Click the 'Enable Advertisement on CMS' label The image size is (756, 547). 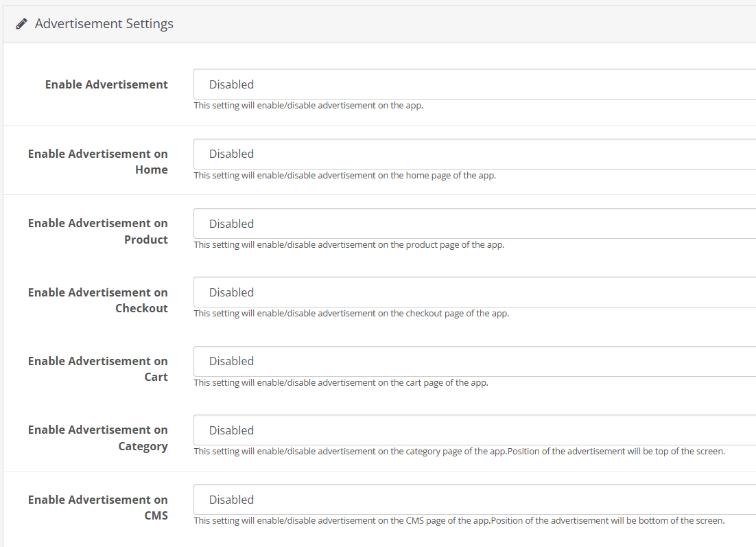click(98, 507)
